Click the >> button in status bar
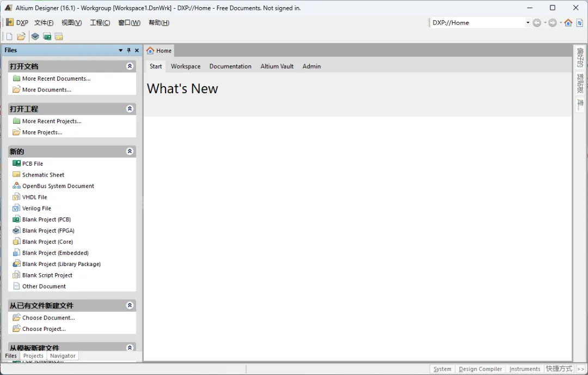This screenshot has width=588, height=375. pos(580,369)
